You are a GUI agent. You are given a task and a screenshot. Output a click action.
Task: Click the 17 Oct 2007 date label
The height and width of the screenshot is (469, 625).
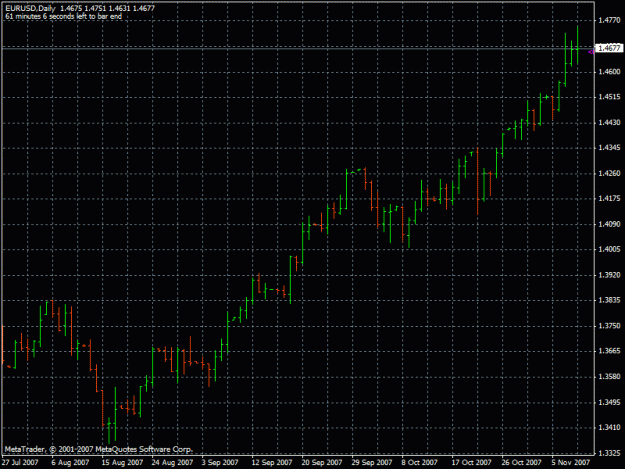pyautogui.click(x=472, y=462)
